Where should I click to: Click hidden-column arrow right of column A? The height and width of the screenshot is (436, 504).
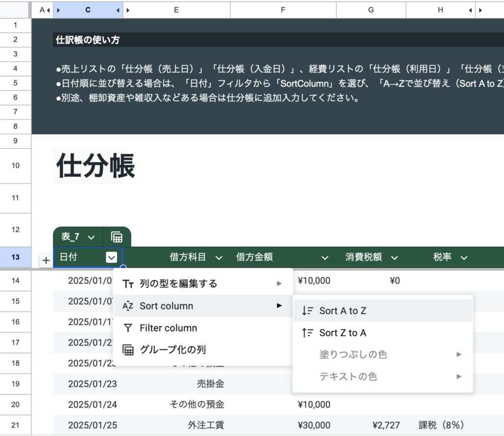(49, 10)
